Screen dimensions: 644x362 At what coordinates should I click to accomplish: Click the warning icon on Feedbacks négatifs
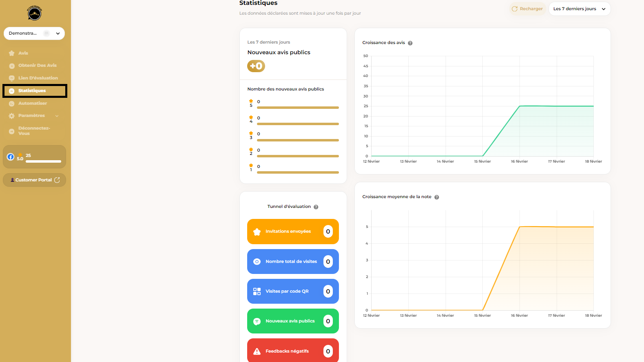(x=257, y=351)
